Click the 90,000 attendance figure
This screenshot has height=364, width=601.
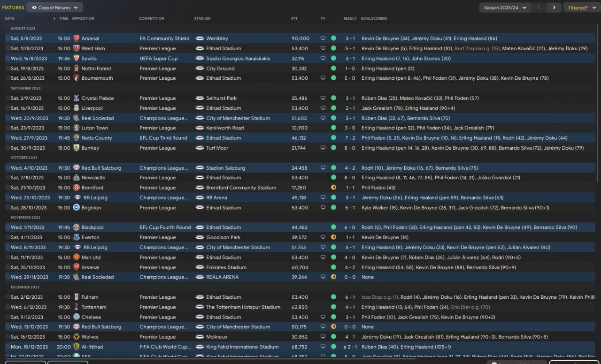coord(300,38)
